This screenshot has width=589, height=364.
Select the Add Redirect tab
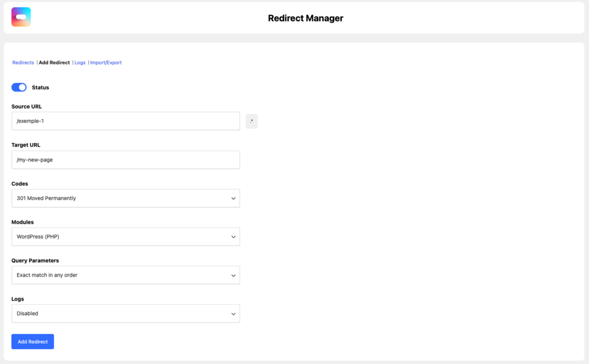[x=54, y=63]
